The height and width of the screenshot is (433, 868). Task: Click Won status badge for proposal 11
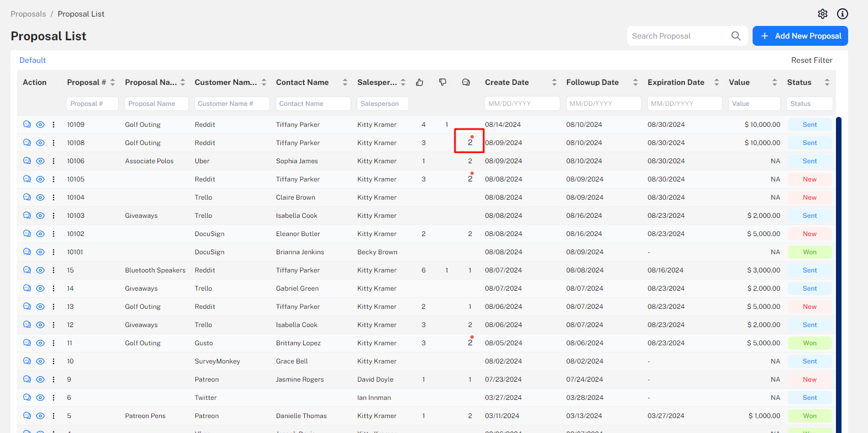(809, 343)
